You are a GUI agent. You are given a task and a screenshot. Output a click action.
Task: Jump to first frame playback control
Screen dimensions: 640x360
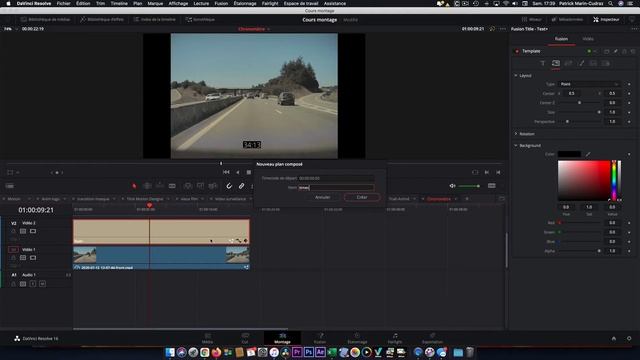tap(226, 172)
